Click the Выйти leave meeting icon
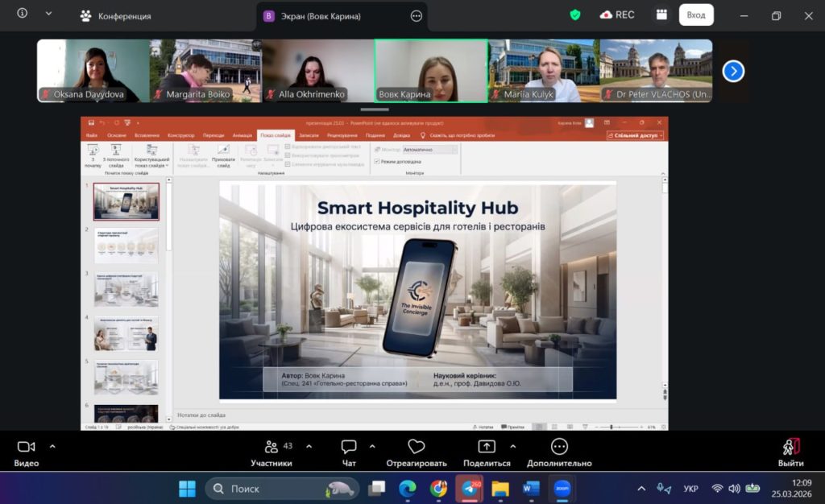The width and height of the screenshot is (825, 504). tap(790, 447)
